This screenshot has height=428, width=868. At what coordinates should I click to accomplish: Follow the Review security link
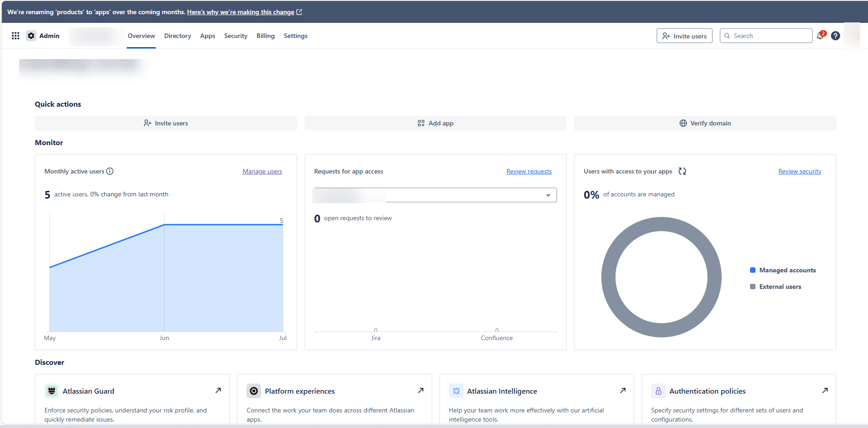pyautogui.click(x=799, y=171)
